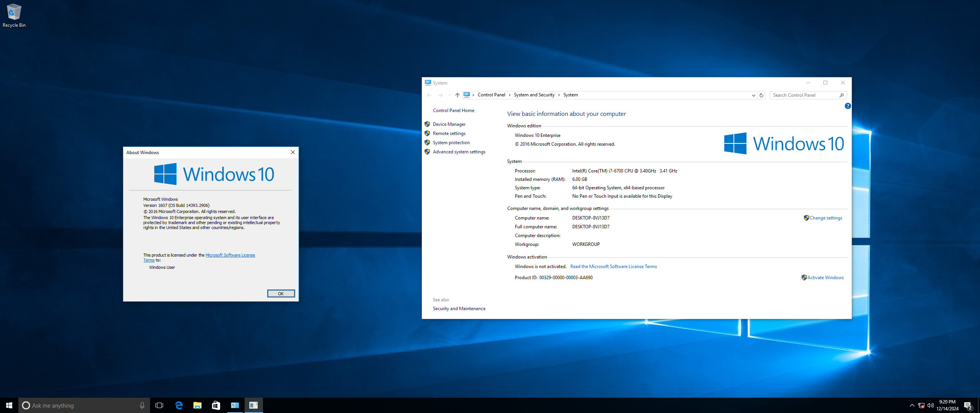The image size is (980, 413).
Task: Expand the chevron after System and Security
Action: coord(559,95)
